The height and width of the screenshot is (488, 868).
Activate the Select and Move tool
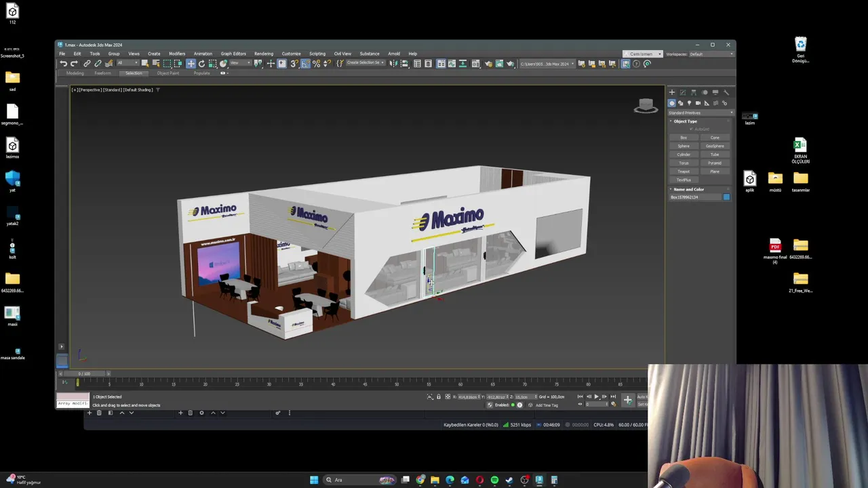pos(191,64)
